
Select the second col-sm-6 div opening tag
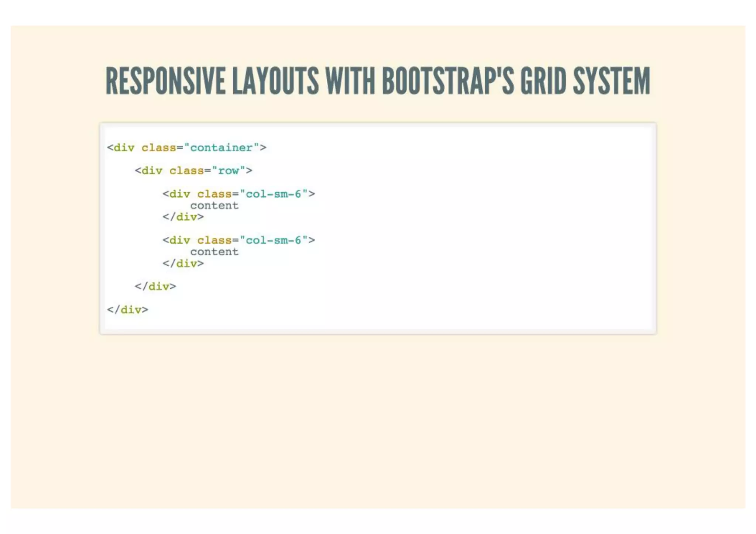[239, 240]
